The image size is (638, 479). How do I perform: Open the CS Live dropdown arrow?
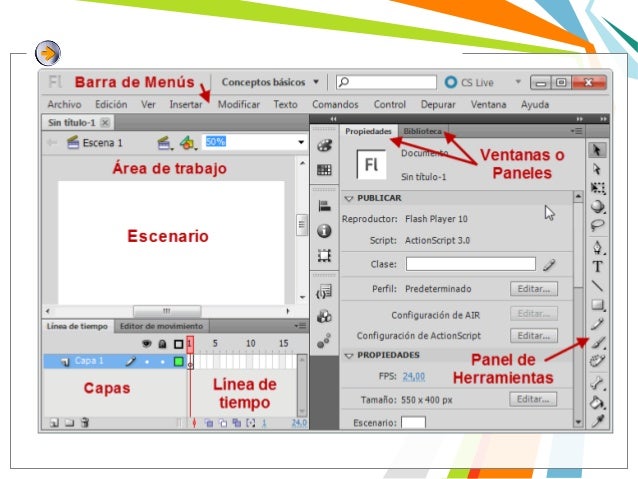(518, 82)
